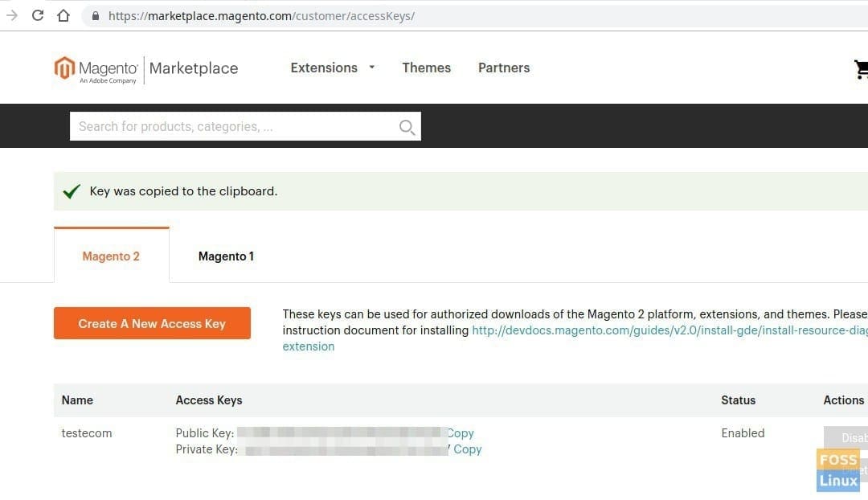Click the green checkmark success icon

click(72, 191)
